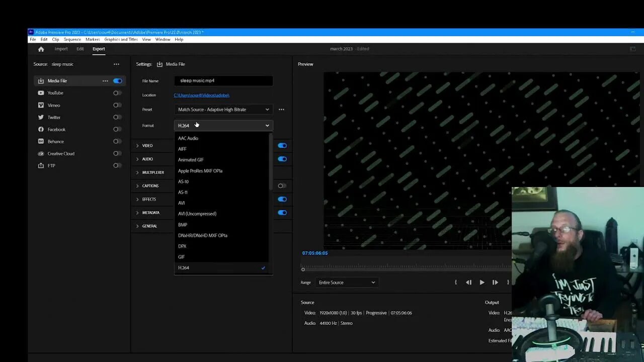Choose DNxHR/DNxHD MXF OP1a format
Screen dimensions: 644x362
click(x=221, y=235)
